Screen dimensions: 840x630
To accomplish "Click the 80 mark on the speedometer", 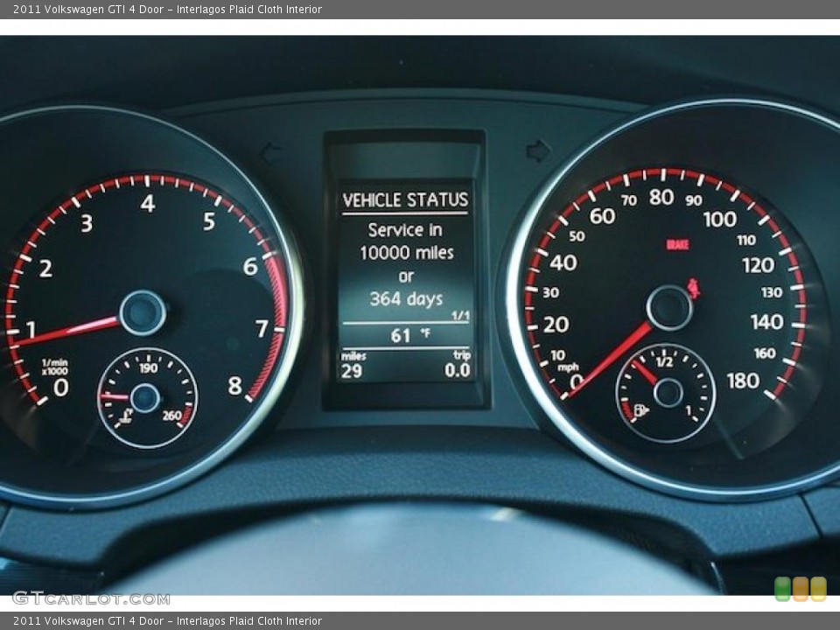I will [x=661, y=197].
